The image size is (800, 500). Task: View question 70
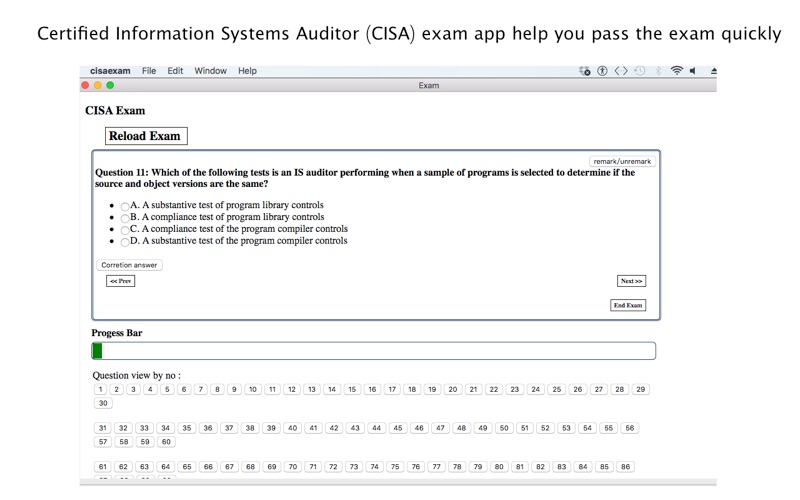point(293,467)
